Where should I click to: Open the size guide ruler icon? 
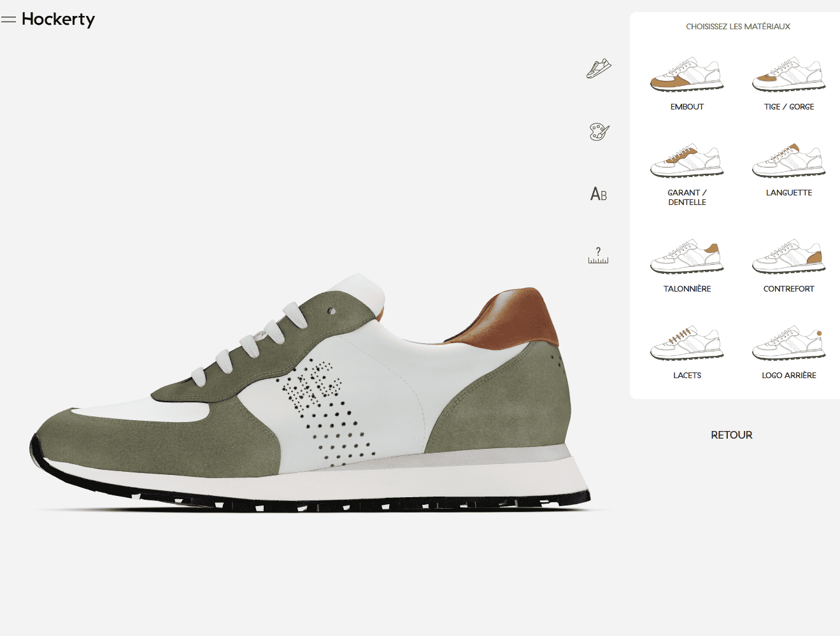click(598, 256)
